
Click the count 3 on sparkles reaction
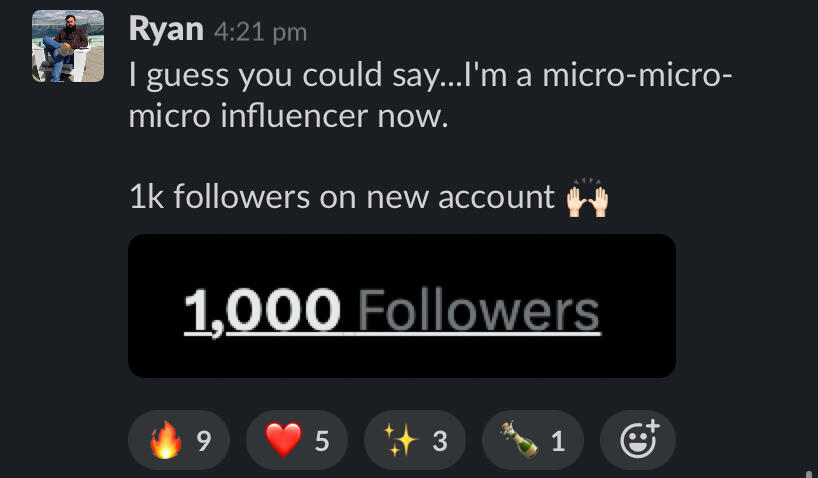coord(439,441)
